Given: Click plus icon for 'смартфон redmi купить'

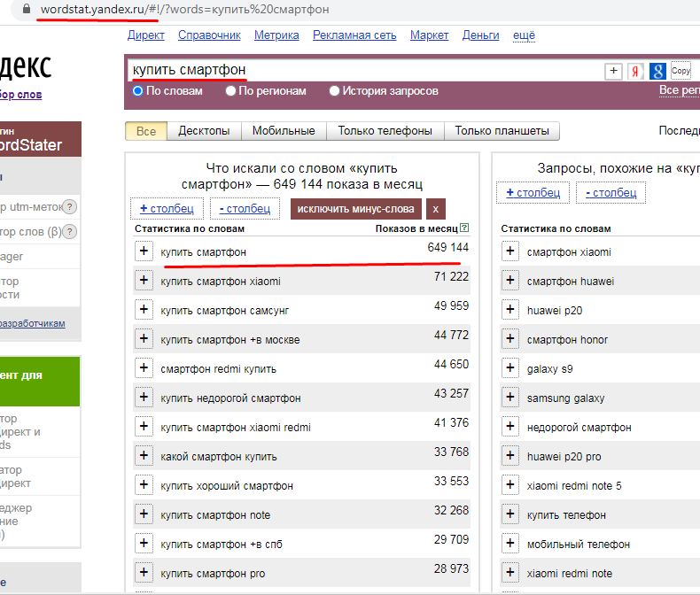Looking at the screenshot, I should (x=144, y=368).
